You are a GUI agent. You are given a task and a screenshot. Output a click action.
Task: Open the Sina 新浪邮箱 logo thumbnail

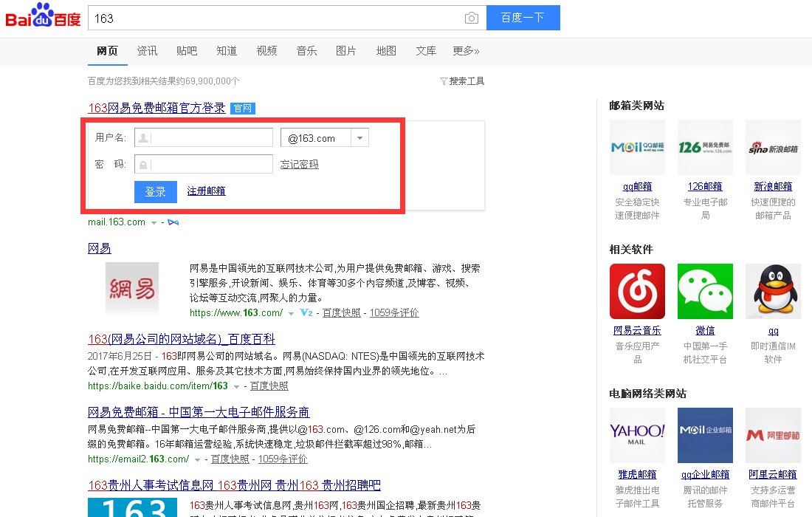point(773,147)
